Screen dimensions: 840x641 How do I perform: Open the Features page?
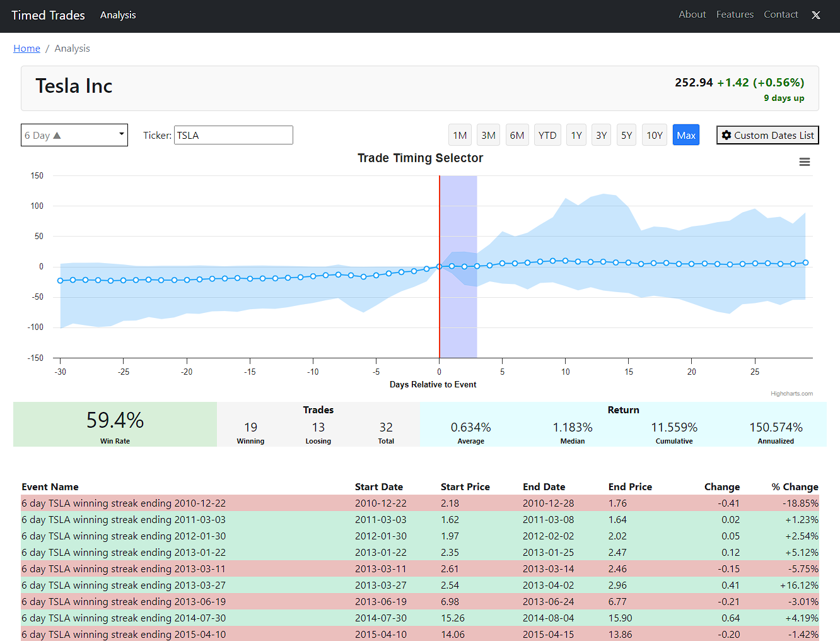tap(735, 15)
